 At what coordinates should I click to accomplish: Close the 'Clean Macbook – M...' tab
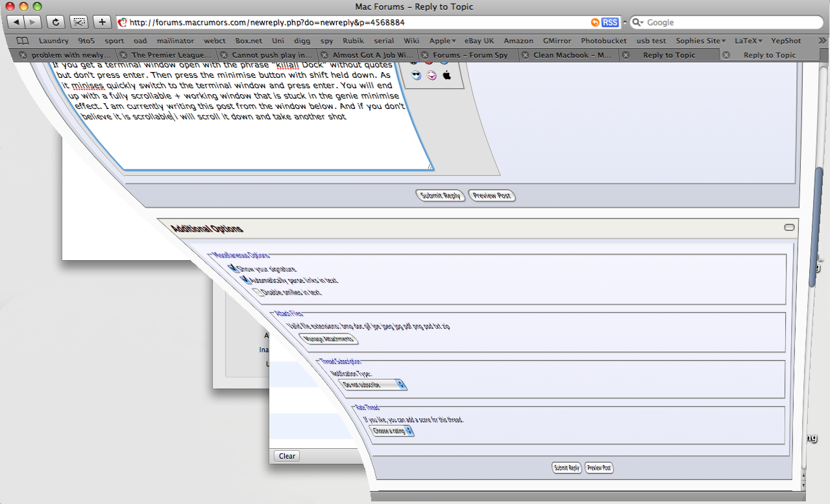point(526,55)
